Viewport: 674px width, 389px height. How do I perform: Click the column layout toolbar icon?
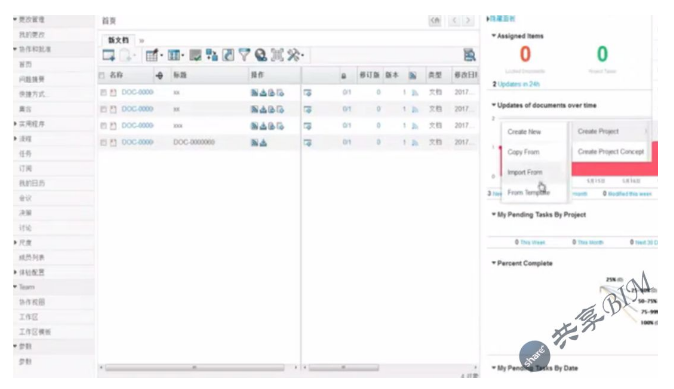tap(174, 55)
